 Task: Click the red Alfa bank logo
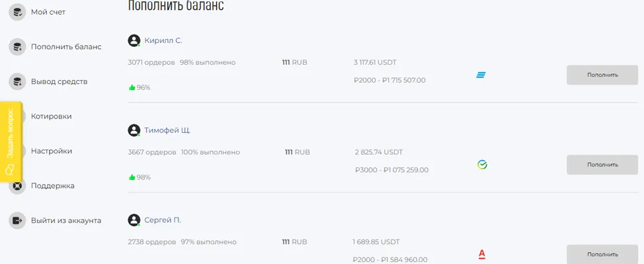pos(482,255)
